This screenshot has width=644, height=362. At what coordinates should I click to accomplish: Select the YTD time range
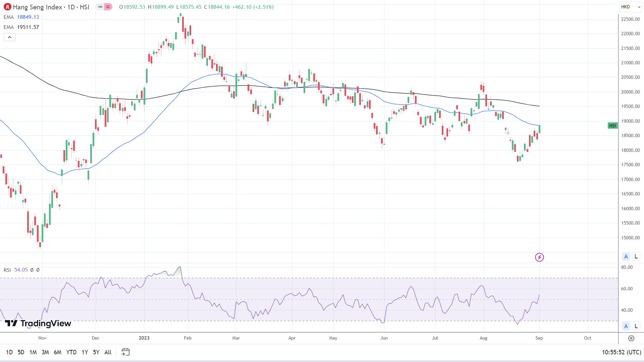tap(71, 352)
